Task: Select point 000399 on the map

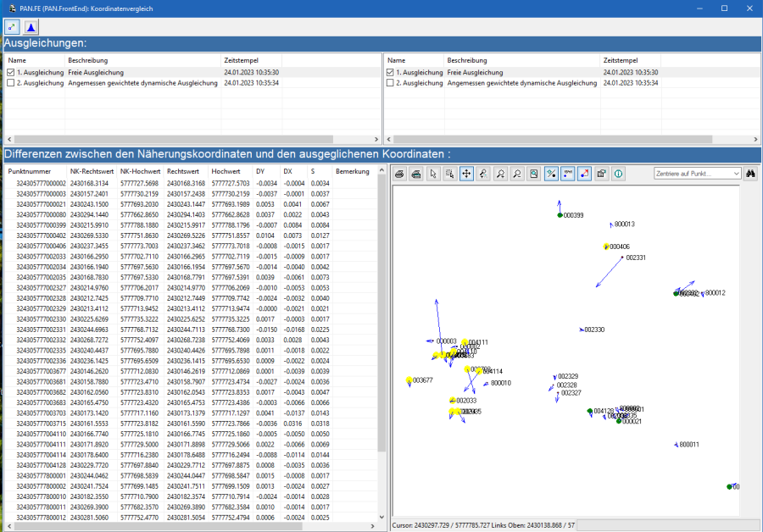Action: [560, 215]
